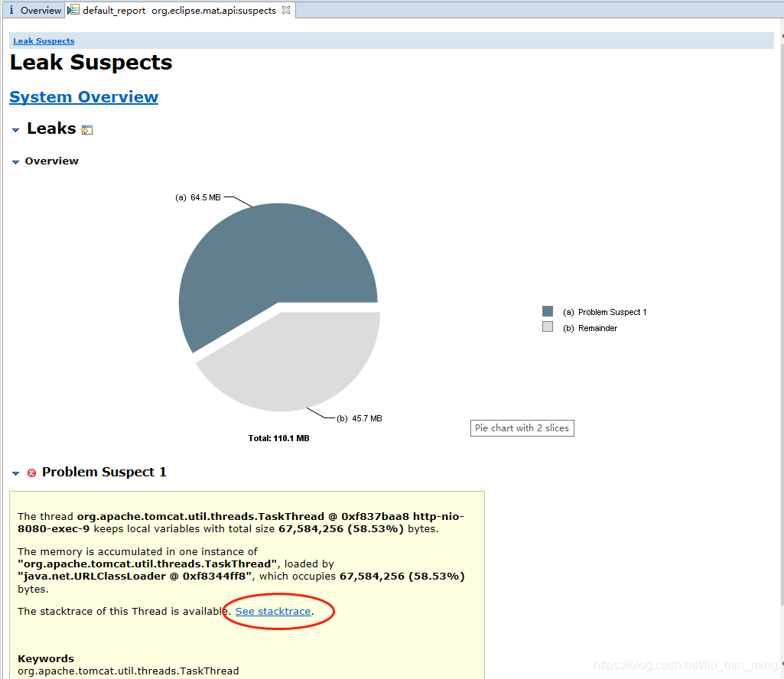The height and width of the screenshot is (679, 784).
Task: Switch to the Overview tab
Action: pos(34,10)
